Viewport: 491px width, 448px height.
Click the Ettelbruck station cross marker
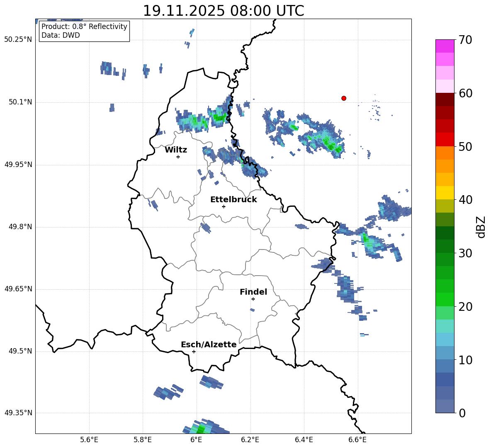click(x=224, y=206)
